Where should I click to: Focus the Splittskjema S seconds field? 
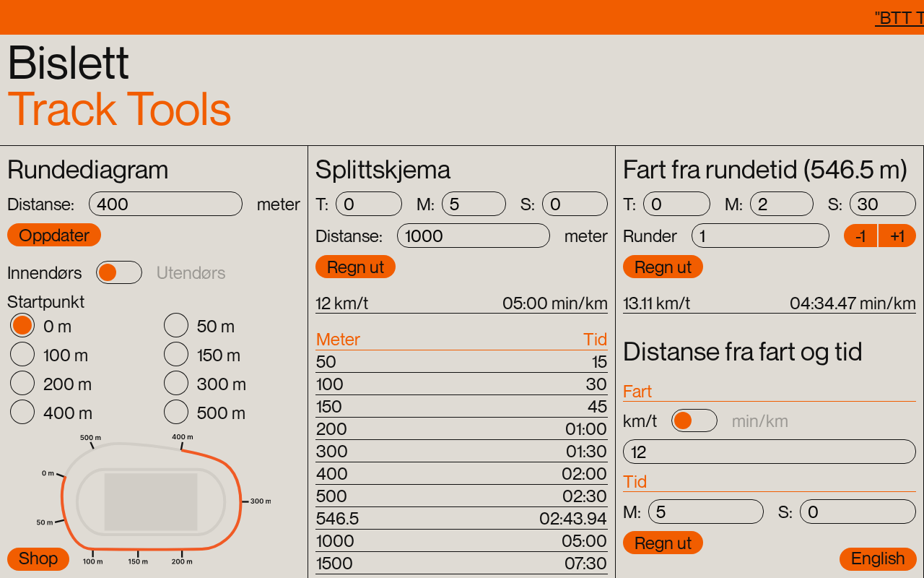click(575, 204)
